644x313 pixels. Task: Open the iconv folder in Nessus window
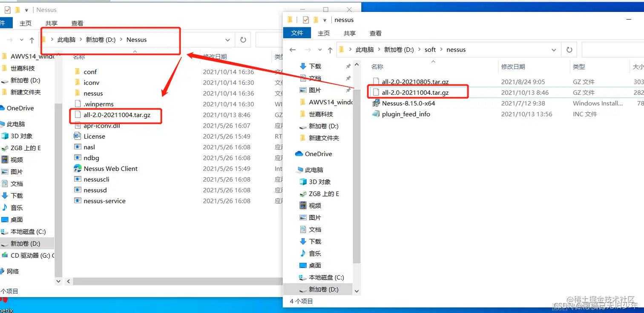[x=91, y=83]
